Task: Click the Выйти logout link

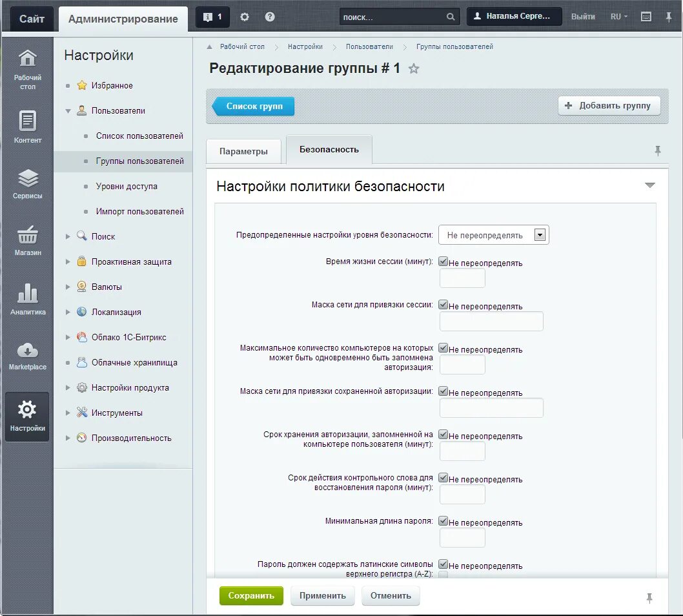Action: (x=583, y=17)
